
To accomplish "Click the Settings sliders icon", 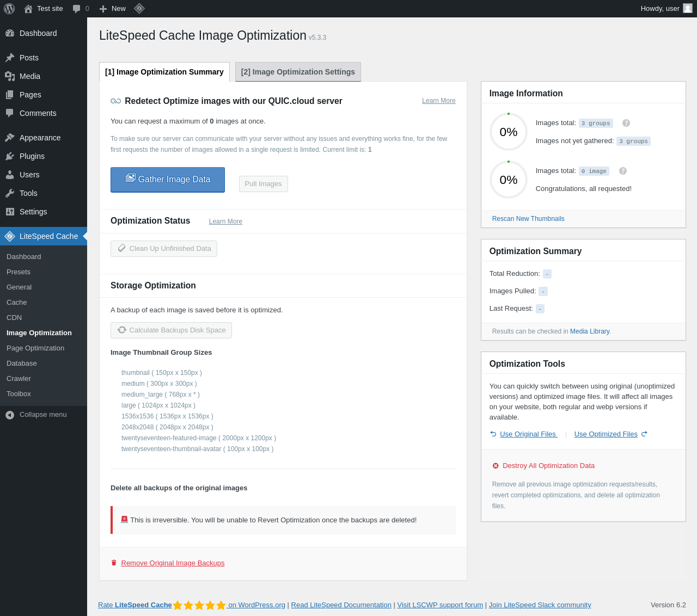I will click(10, 212).
